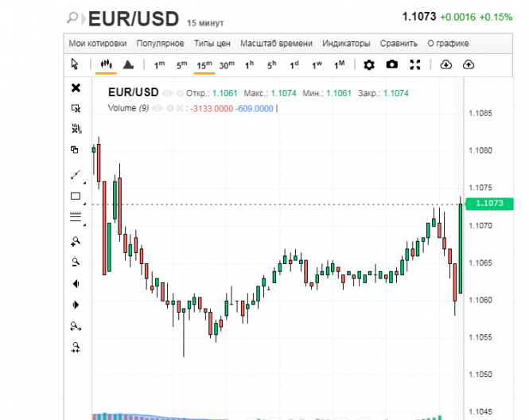Set timeframe to 1 hour

249,64
